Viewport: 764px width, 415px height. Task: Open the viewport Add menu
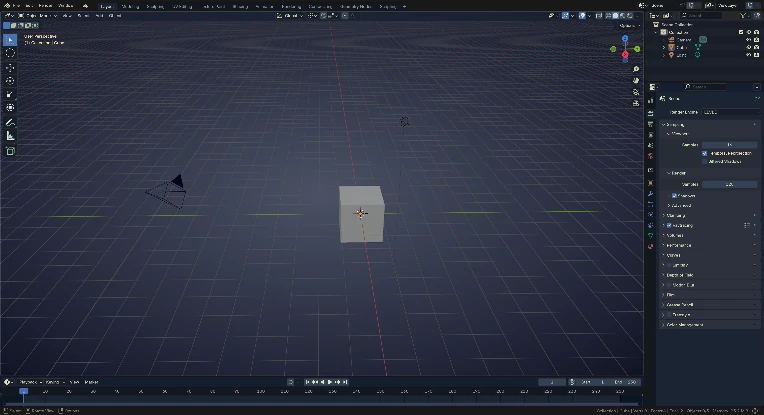(99, 16)
